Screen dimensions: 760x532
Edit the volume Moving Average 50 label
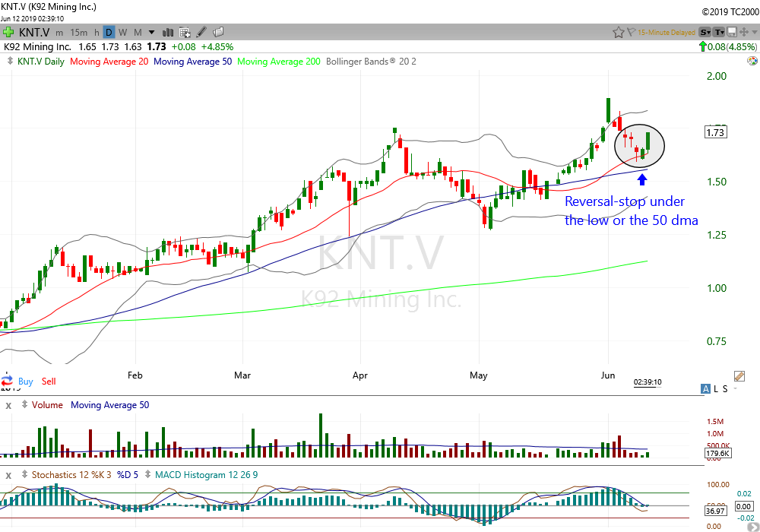(109, 404)
